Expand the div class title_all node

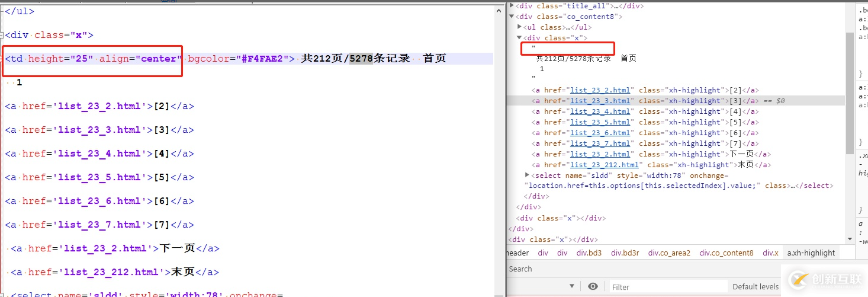point(512,6)
